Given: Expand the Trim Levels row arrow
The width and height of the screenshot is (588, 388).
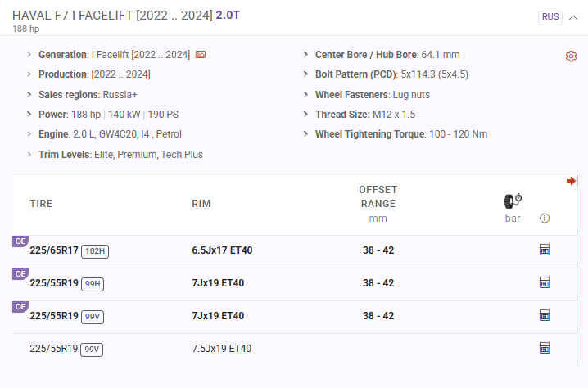Looking at the screenshot, I should click(29, 155).
